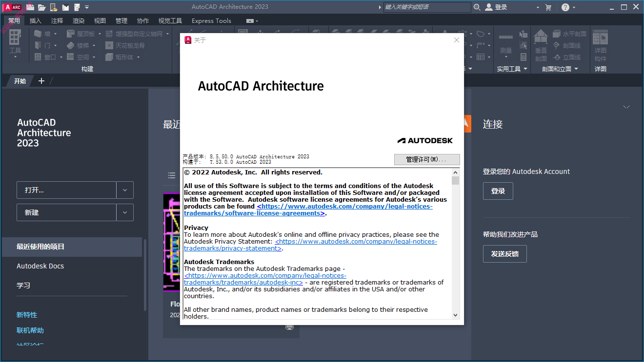Viewport: 644px width, 362px height.
Task: Select the 开始 document tab
Action: point(20,81)
